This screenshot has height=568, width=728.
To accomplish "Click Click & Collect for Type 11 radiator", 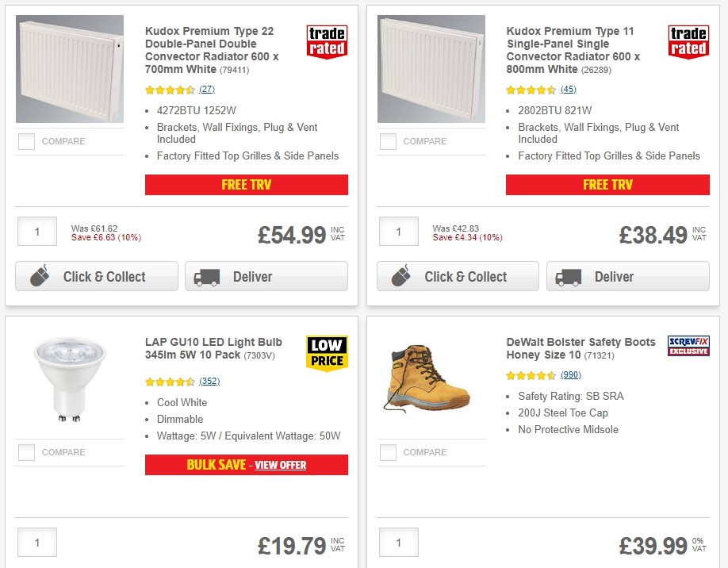I will click(x=458, y=276).
